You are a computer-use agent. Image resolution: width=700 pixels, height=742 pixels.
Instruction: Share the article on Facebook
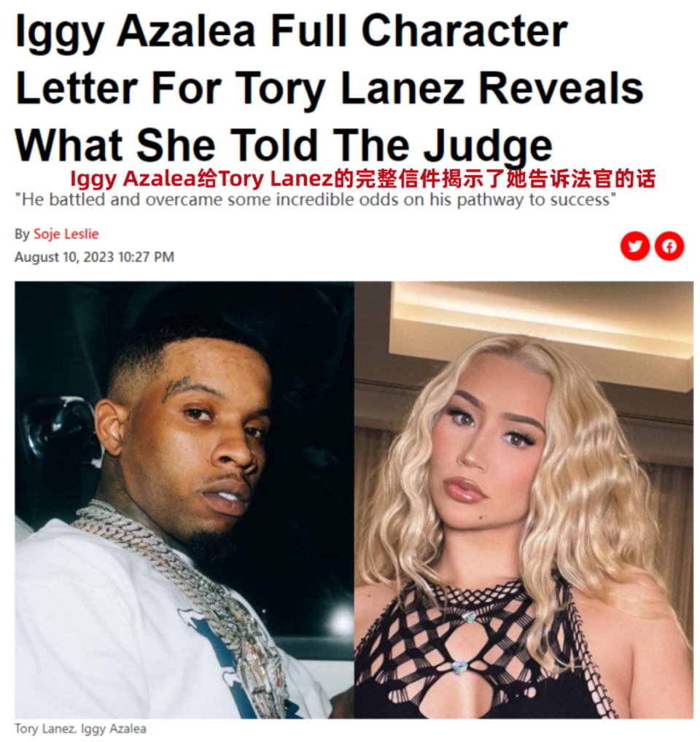(669, 246)
